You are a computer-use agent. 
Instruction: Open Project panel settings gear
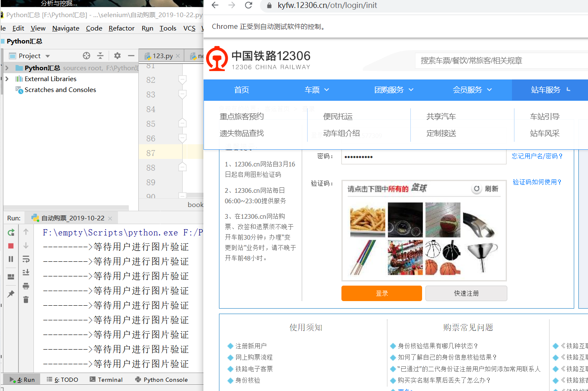point(117,56)
